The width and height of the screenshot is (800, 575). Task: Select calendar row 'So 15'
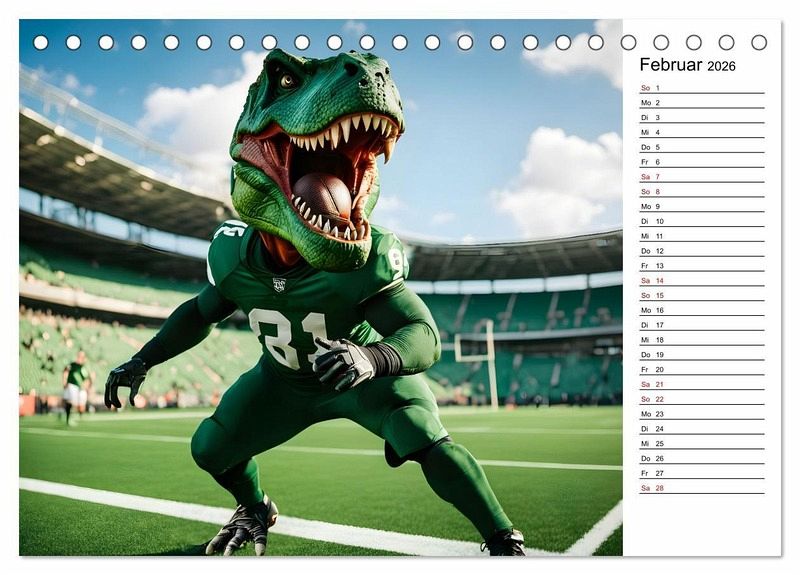pos(702,295)
